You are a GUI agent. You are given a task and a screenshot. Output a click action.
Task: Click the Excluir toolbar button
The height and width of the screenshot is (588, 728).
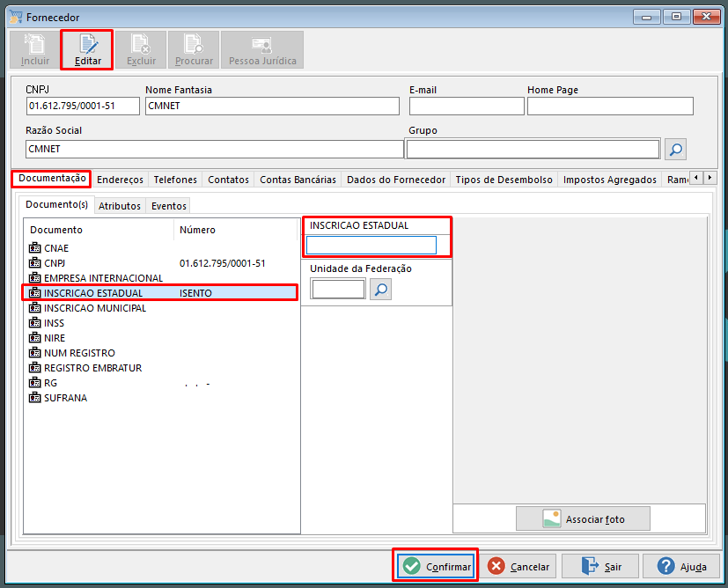pos(141,50)
